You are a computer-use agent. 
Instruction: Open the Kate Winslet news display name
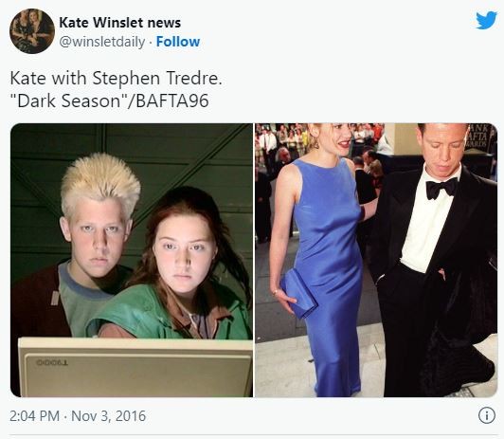click(120, 23)
